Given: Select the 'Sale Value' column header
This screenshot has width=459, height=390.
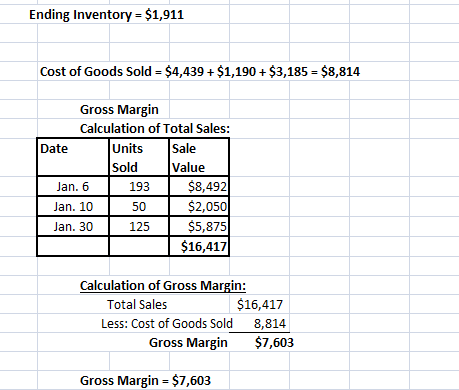Looking at the screenshot, I should (199, 157).
